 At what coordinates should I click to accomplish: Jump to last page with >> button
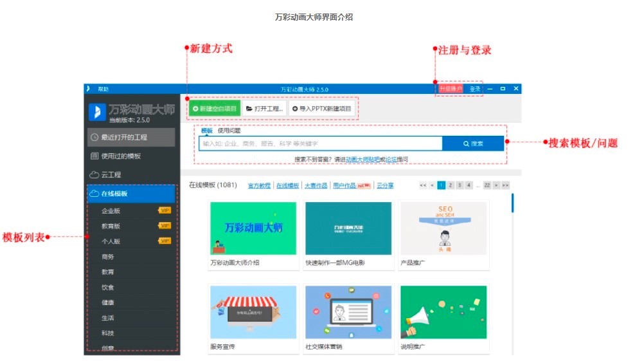(506, 185)
